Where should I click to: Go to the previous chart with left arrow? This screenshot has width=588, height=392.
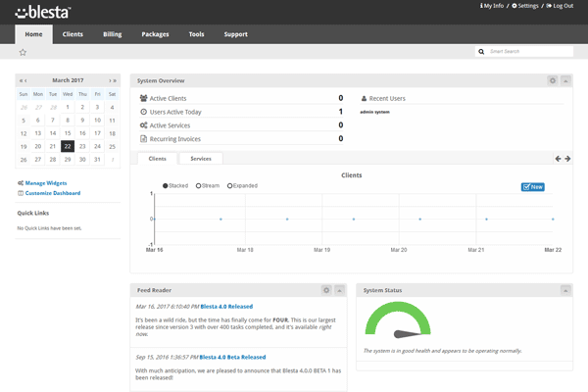coord(558,158)
